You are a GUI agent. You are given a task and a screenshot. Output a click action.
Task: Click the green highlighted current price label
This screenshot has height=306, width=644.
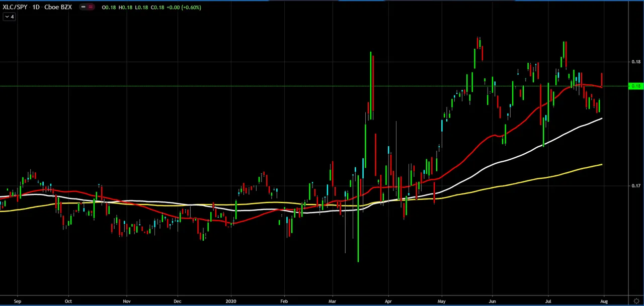point(636,86)
